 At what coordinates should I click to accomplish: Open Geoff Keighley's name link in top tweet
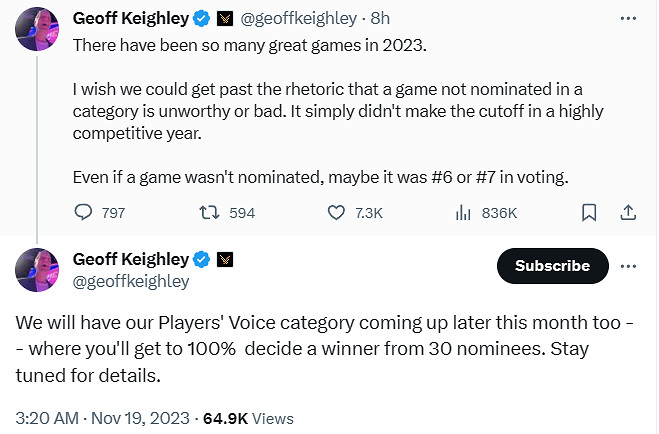pyautogui.click(x=129, y=19)
